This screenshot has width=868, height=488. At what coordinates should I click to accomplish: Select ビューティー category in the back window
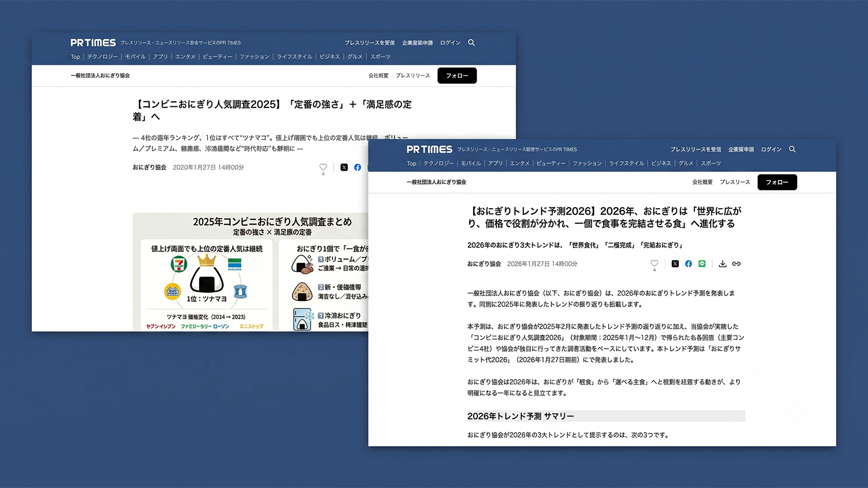click(x=218, y=56)
